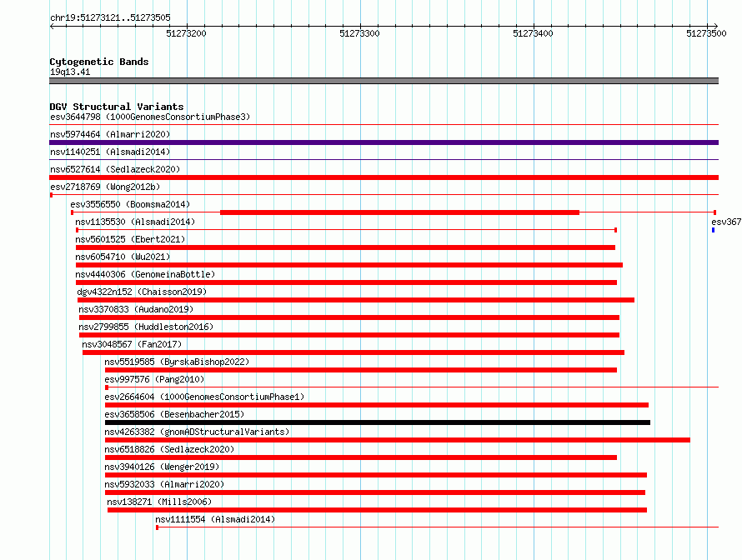Screen dimensions: 742x560
Task: Click the 51273300 ruler position label
Action: tap(359, 33)
